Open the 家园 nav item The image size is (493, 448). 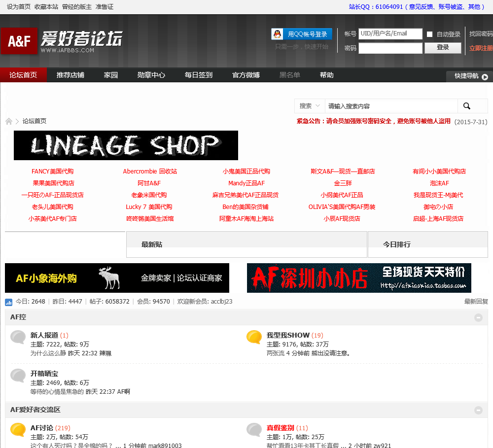click(x=110, y=75)
